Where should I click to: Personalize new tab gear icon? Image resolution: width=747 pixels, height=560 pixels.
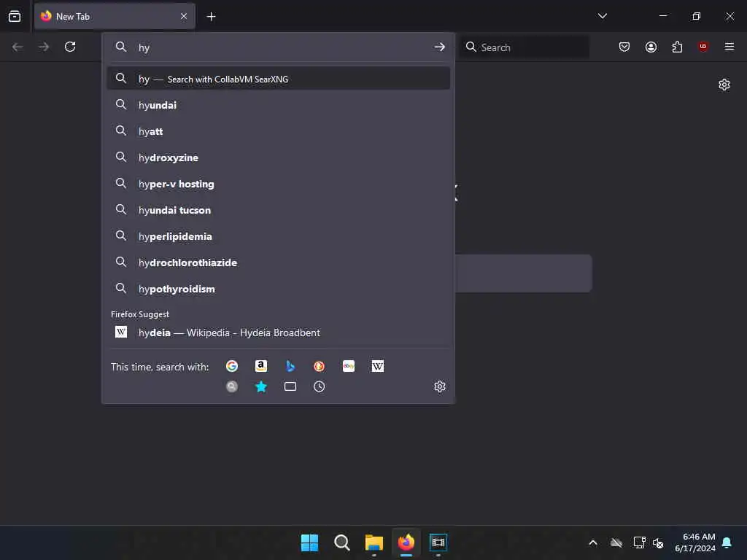[724, 85]
